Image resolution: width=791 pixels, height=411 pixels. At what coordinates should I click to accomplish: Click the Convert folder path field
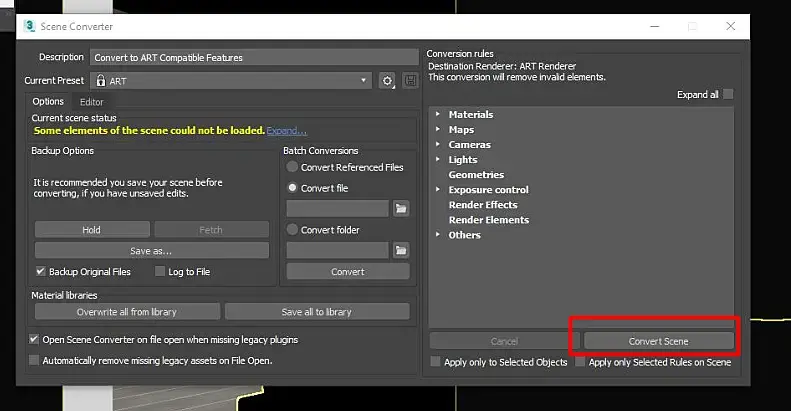pos(337,250)
